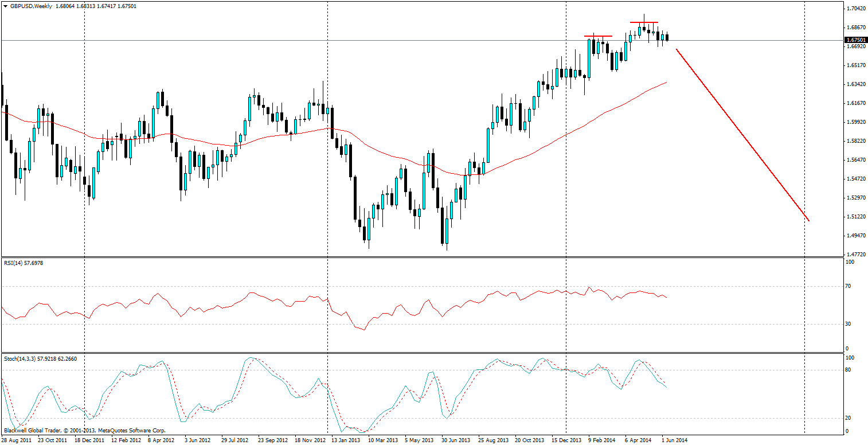
Task: Click the 20 level on the Stochastic scale
Action: click(x=849, y=418)
